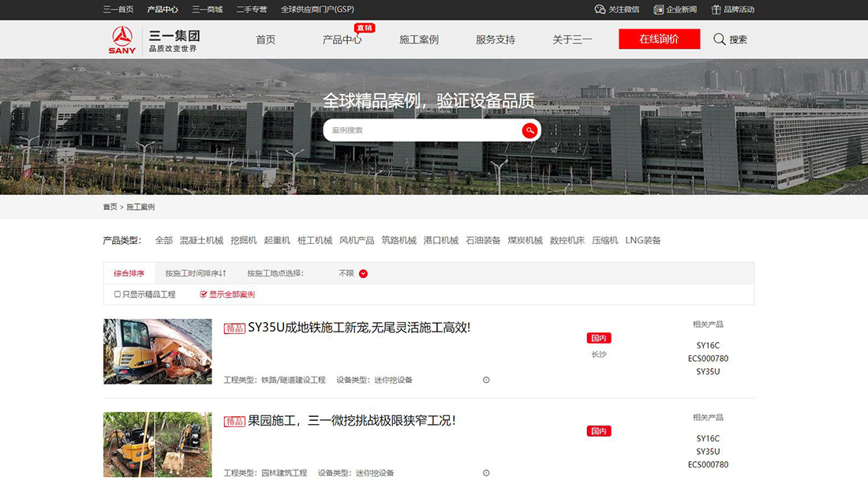
Task: Click 国内 tag in orchard case
Action: point(599,431)
